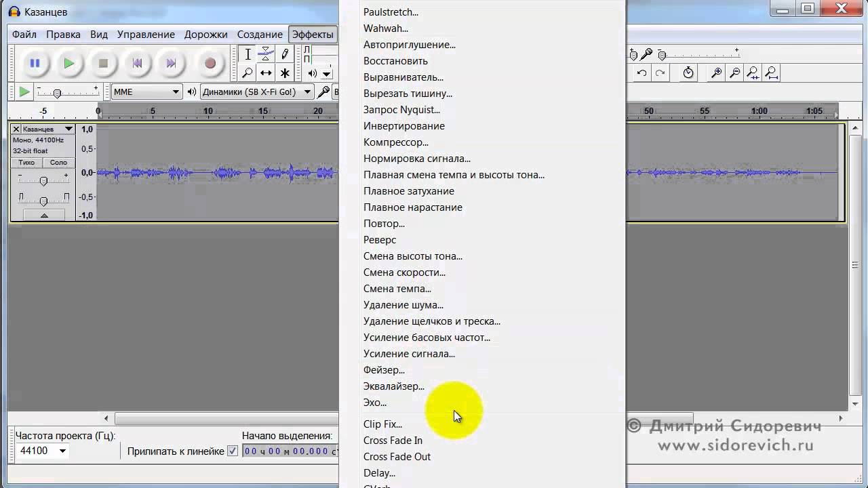Click the Zoom In magnifier
Screen dimensions: 868x488
click(x=716, y=73)
